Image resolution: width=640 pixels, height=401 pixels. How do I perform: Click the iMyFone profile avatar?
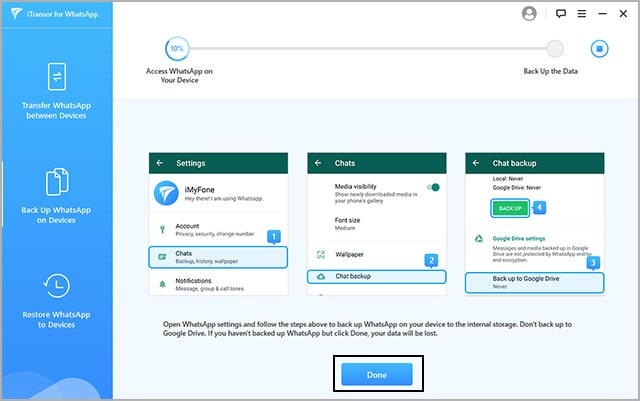[166, 193]
